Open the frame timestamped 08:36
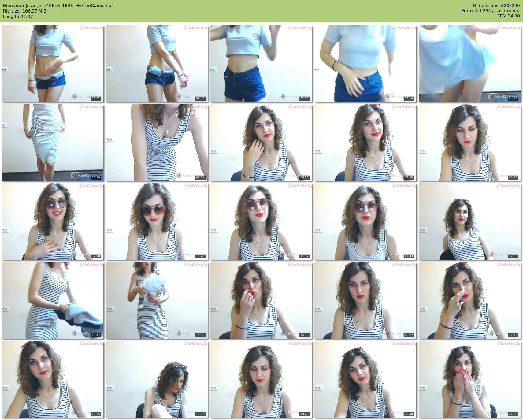The width and height of the screenshot is (523, 420). (470, 143)
